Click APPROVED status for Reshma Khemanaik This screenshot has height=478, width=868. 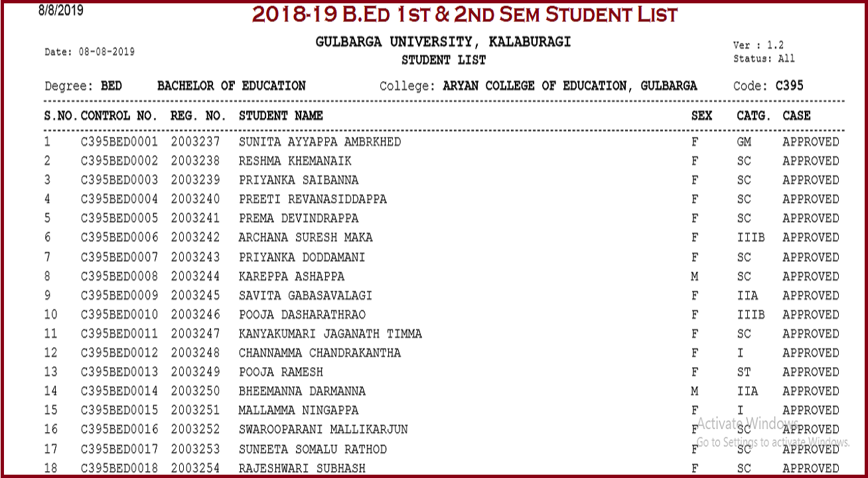tap(810, 161)
